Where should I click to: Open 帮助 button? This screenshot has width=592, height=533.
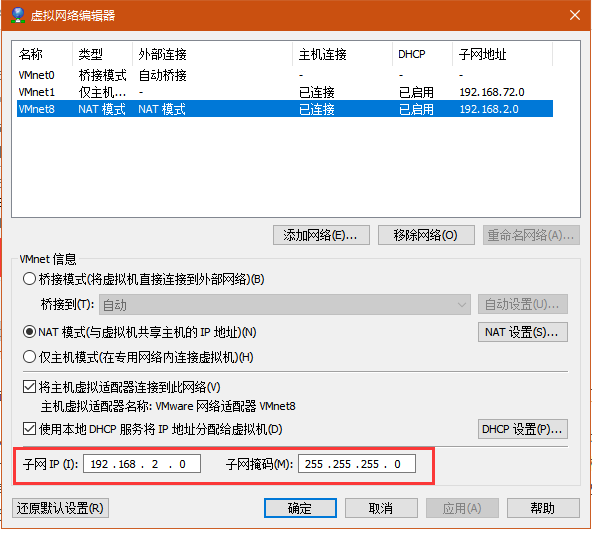click(x=543, y=508)
